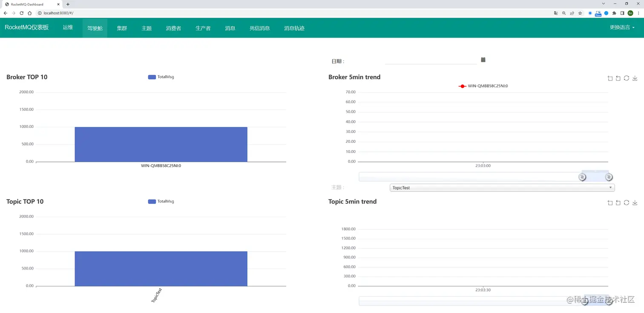Click the right zoom handle of Broker trend slider
The width and height of the screenshot is (644, 313).
[x=609, y=177]
